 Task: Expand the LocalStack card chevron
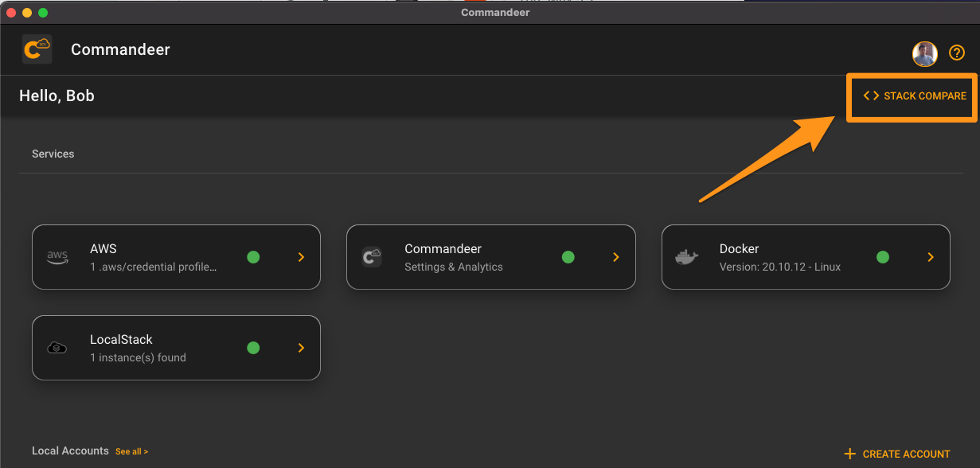(x=301, y=348)
